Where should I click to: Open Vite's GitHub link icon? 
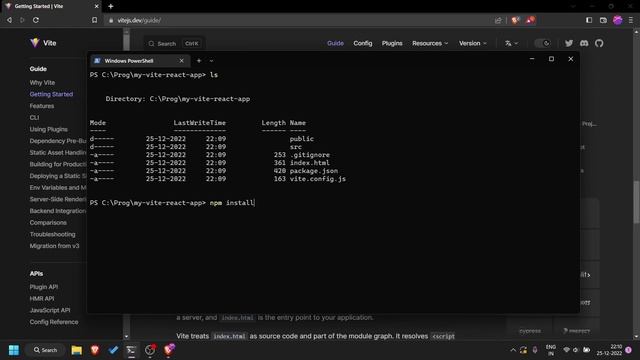tap(599, 43)
